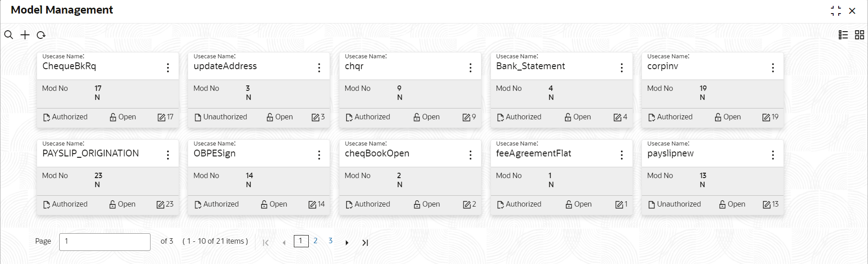Click Authorized document icon on OBPESign card
Viewport: 868px width, 264px height.
(198, 205)
